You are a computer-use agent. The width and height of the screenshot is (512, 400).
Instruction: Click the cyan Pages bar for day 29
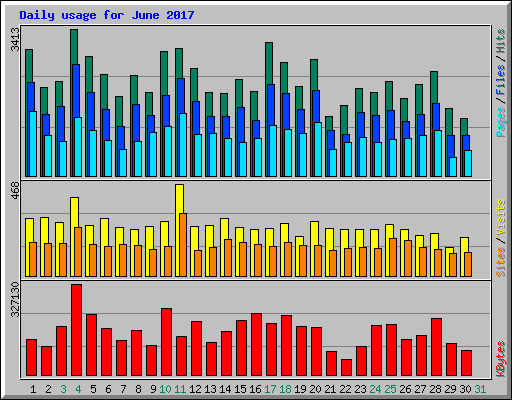pyautogui.click(x=453, y=167)
